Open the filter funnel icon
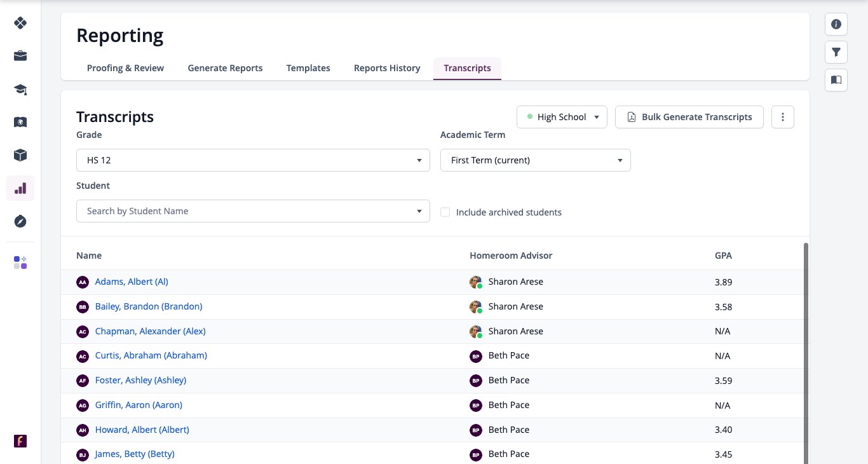The height and width of the screenshot is (464, 868). point(836,52)
